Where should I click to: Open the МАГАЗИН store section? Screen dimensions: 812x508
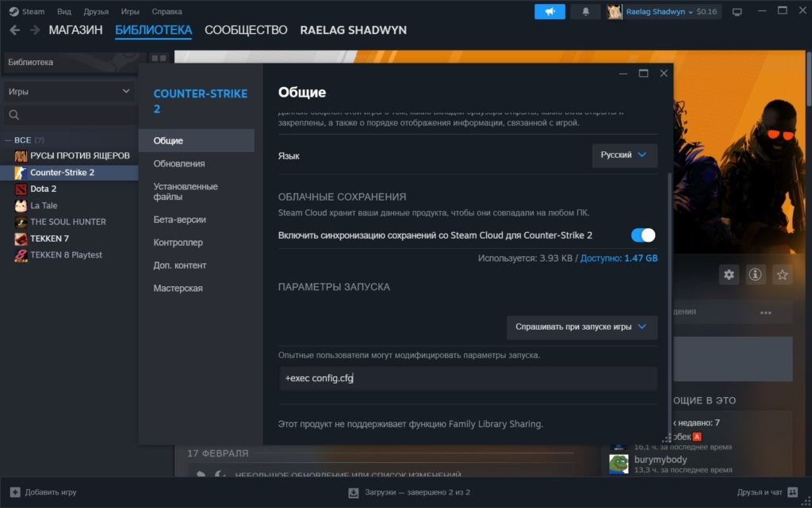pyautogui.click(x=75, y=30)
